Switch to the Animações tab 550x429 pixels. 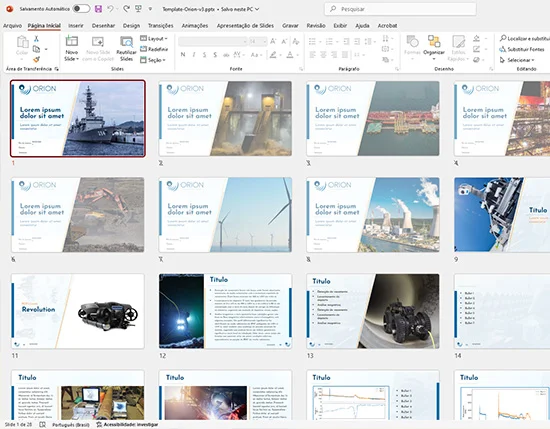pos(195,26)
